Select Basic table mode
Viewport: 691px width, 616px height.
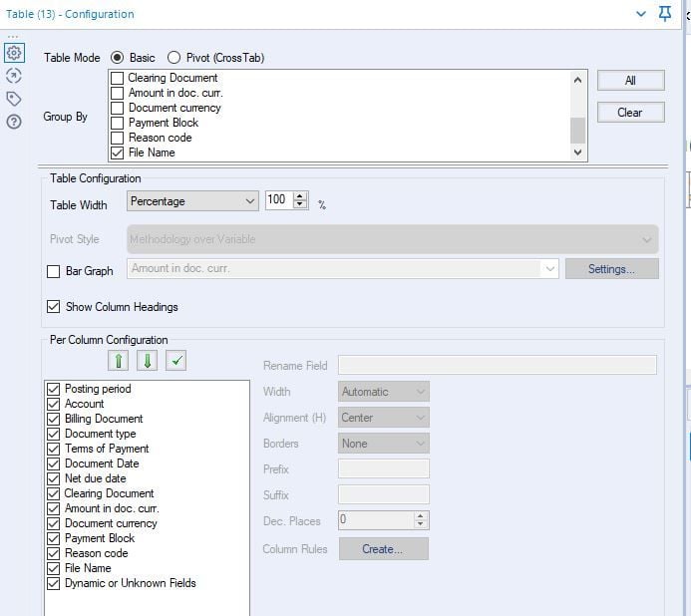118,58
